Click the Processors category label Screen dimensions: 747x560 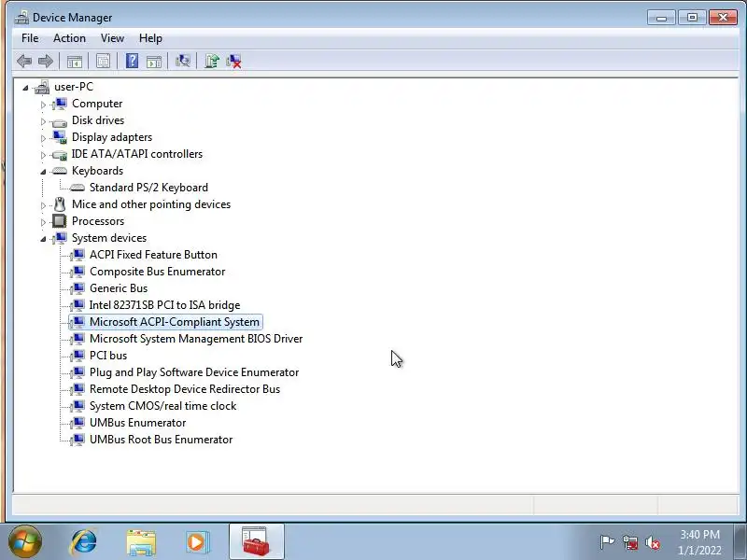pos(98,221)
